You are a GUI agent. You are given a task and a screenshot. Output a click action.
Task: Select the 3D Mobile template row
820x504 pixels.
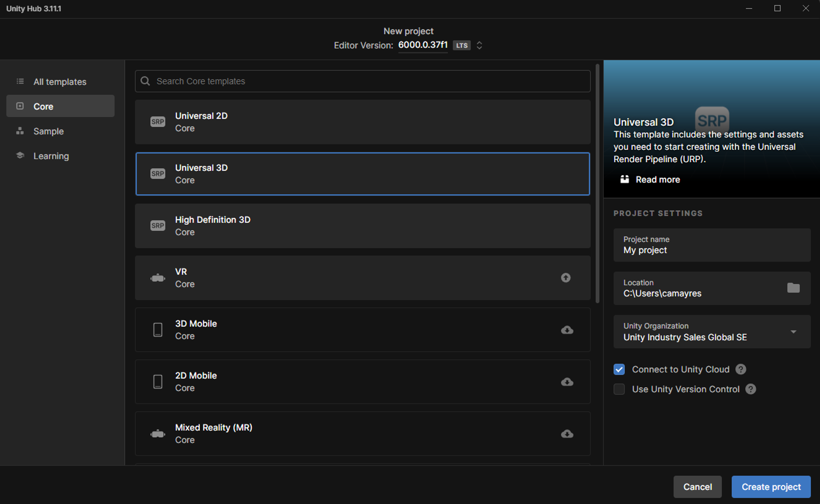point(363,330)
